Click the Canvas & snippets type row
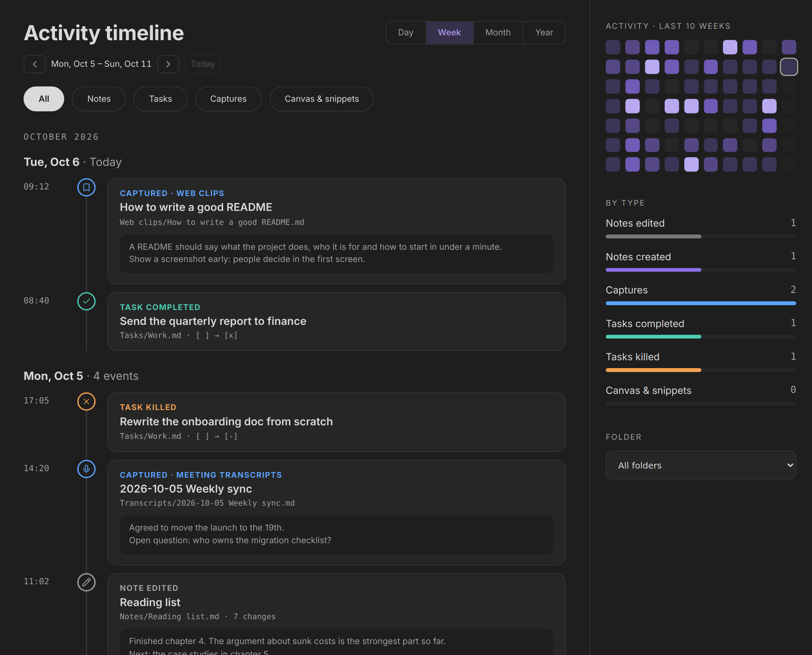812x655 pixels. coord(701,395)
